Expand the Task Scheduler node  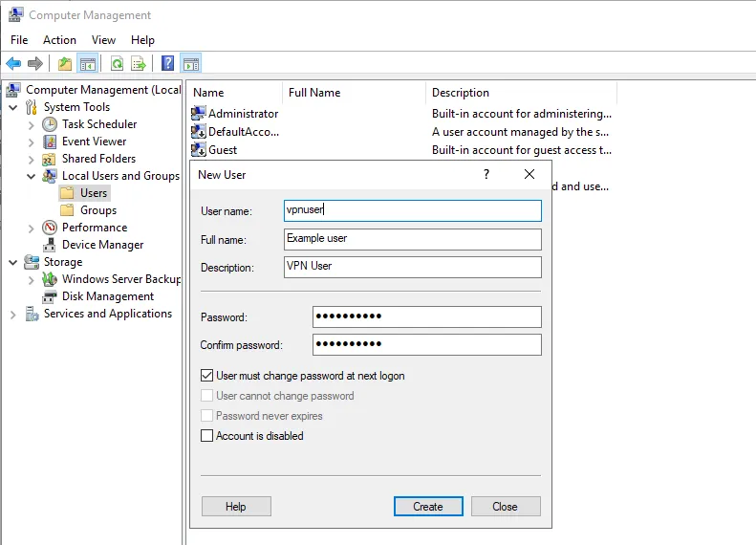(x=32, y=124)
